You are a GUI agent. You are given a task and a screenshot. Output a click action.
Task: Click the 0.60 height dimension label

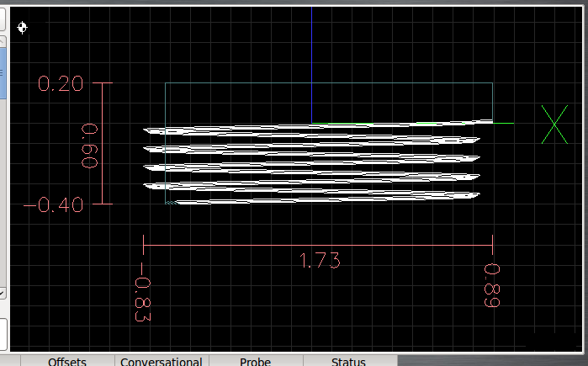click(x=90, y=146)
